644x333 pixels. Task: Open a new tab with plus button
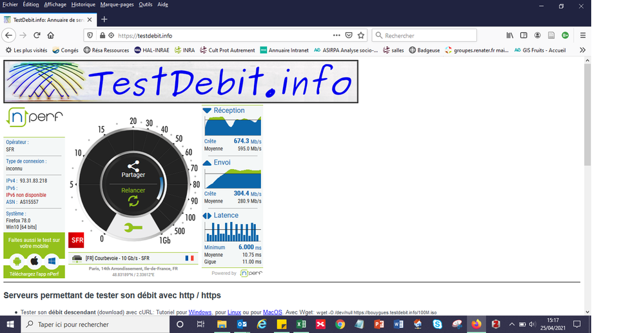pyautogui.click(x=104, y=19)
